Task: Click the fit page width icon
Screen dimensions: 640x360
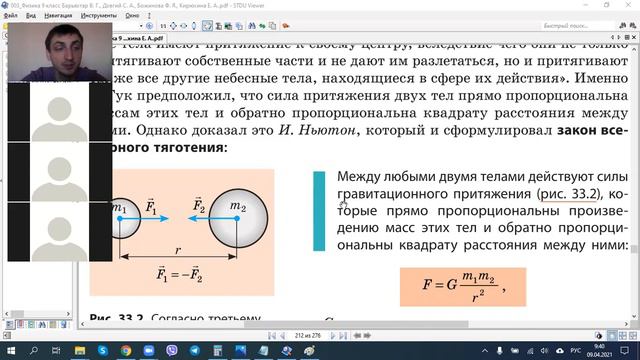Action: (183, 26)
